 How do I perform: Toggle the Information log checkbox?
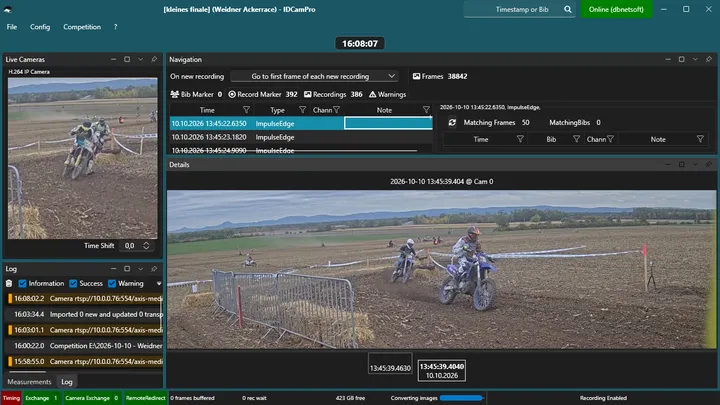[22, 284]
